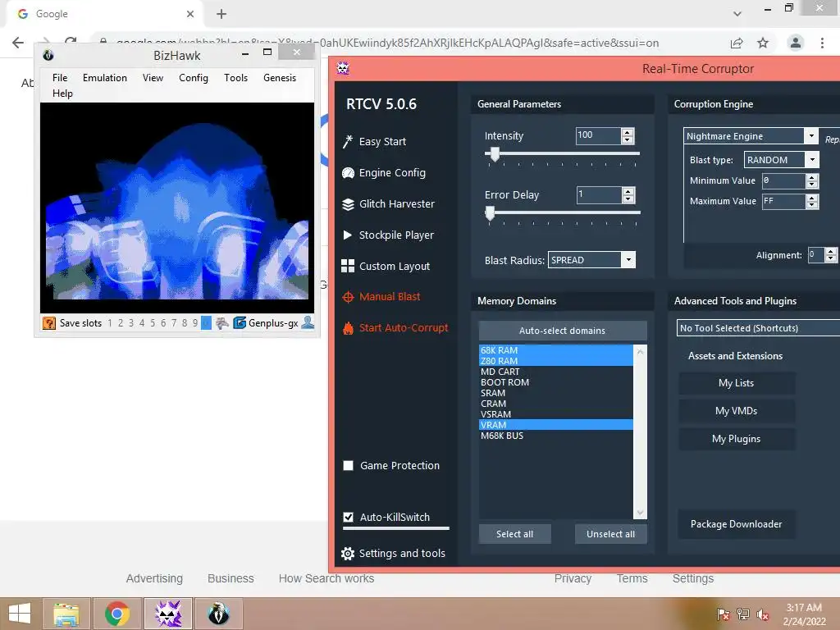Open BizHawk Emulation menu

click(x=105, y=78)
